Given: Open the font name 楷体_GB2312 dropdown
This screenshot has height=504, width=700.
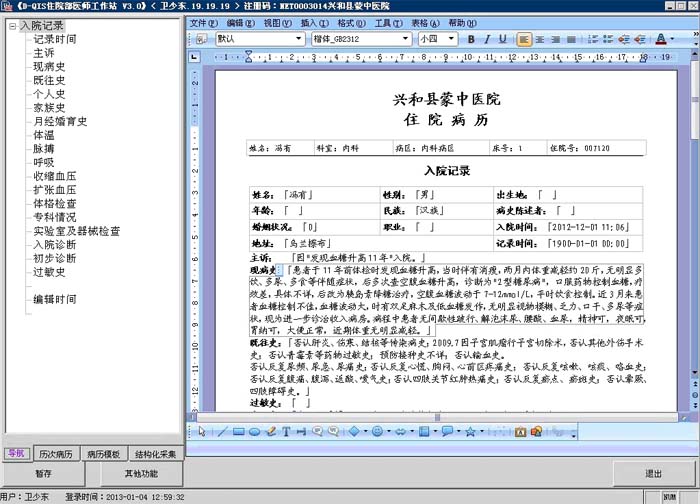Looking at the screenshot, I should 405,39.
